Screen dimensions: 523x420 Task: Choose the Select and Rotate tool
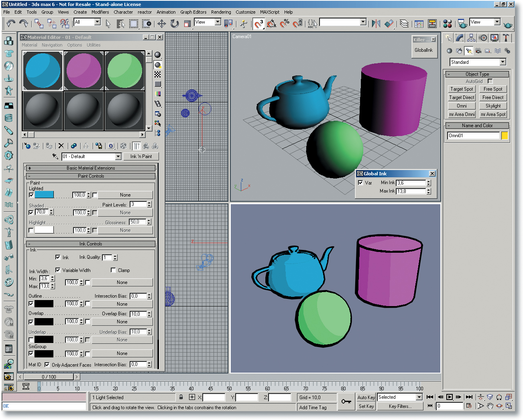[x=175, y=24]
